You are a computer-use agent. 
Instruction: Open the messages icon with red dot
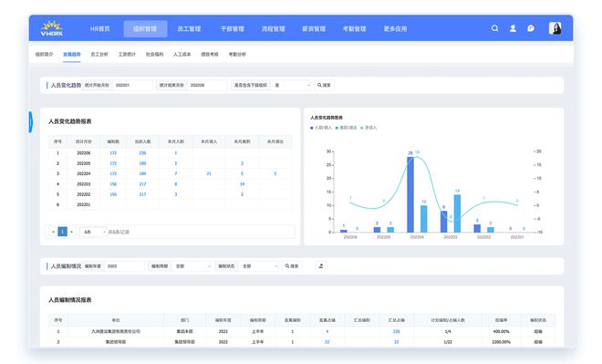click(531, 28)
